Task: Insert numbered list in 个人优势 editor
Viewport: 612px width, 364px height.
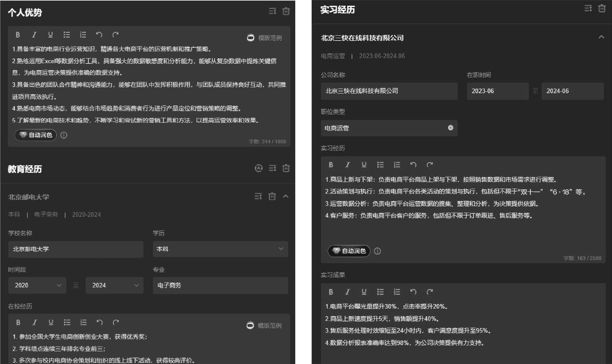Action: pos(83,35)
